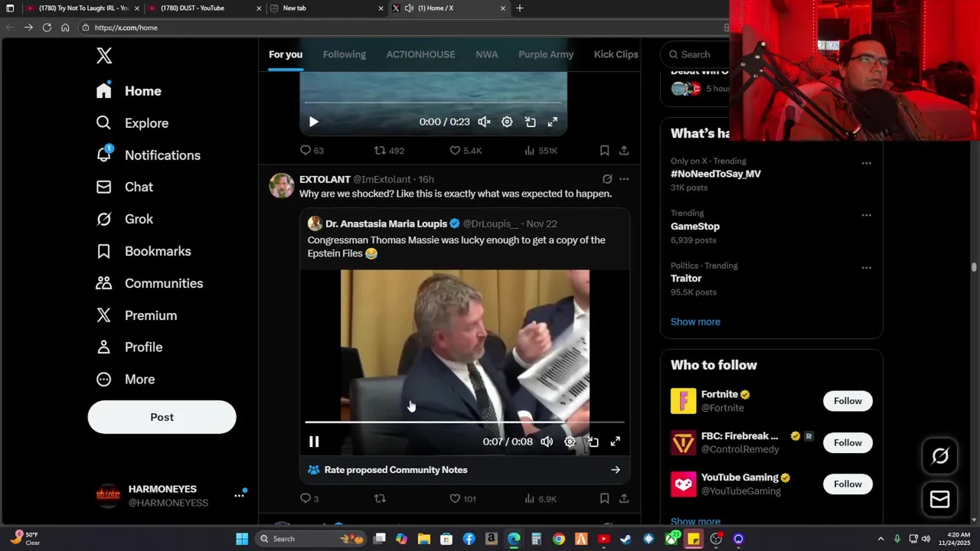
Task: View analytics of 551K views post
Action: pos(541,151)
